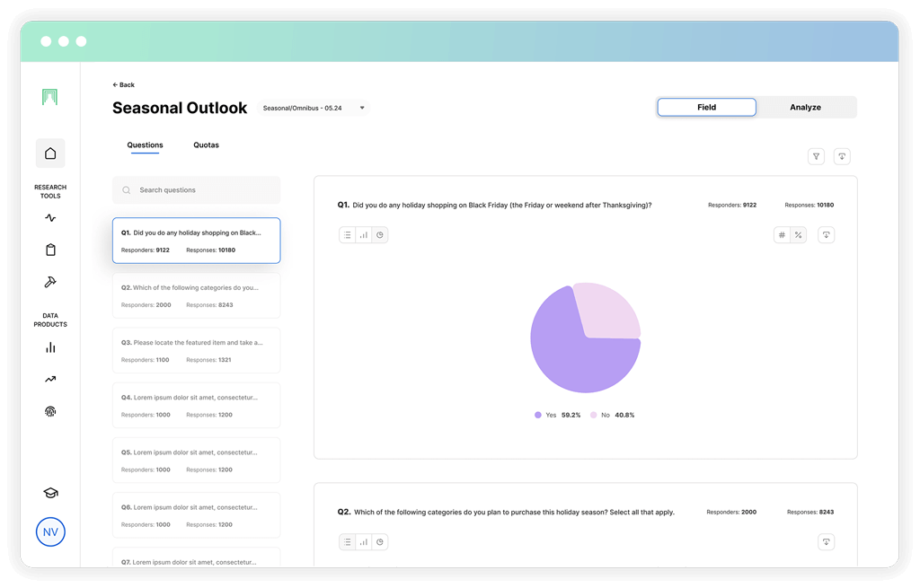Switch to Analyze mode
This screenshot has width=920, height=588.
tap(804, 107)
